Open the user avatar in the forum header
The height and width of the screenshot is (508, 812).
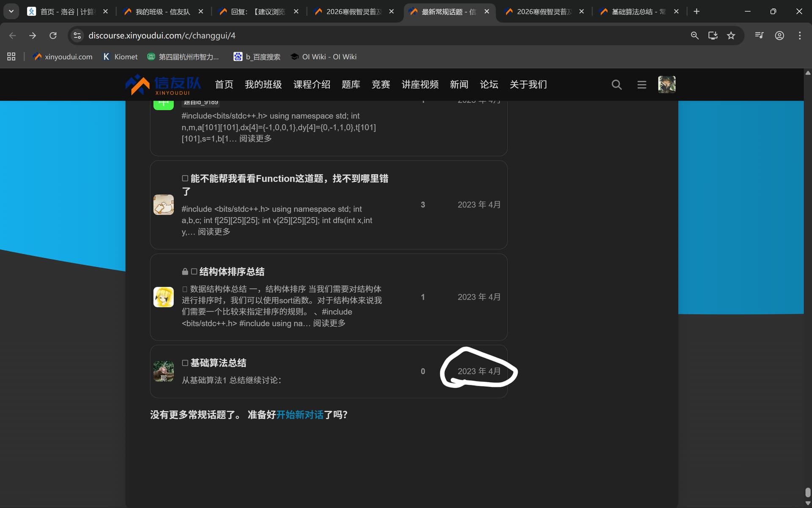point(667,84)
